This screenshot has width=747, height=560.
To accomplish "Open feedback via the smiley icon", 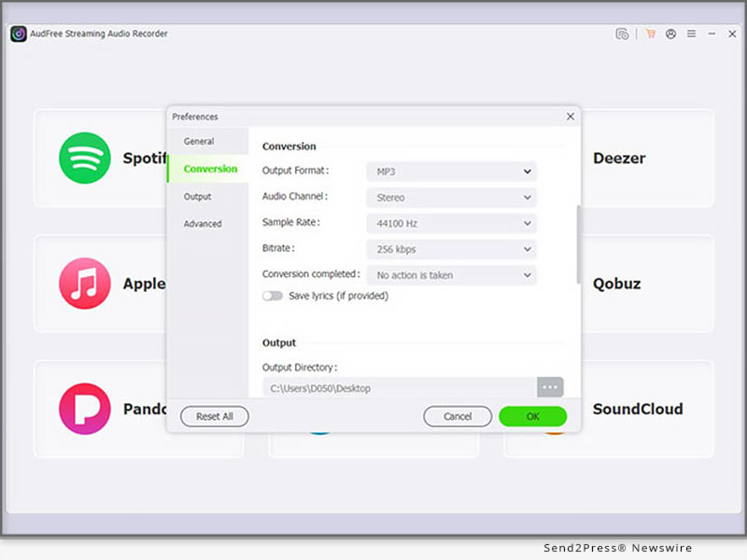I will click(671, 34).
